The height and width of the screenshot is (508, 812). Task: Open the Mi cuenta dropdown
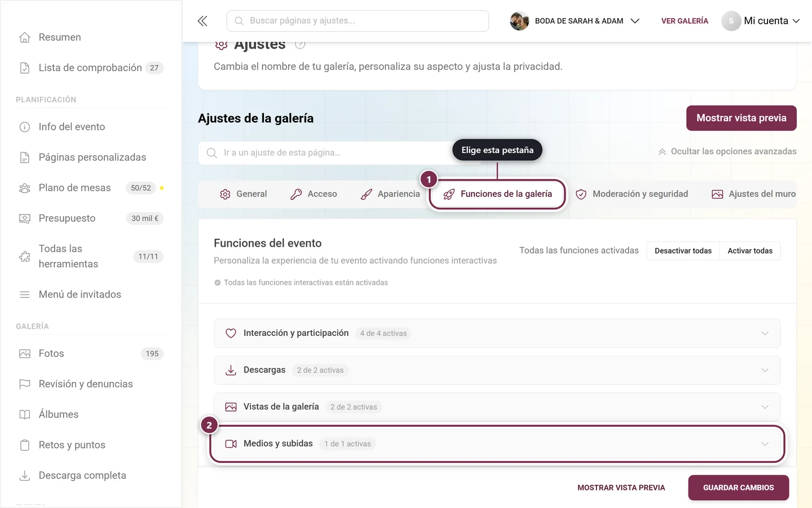click(x=761, y=21)
